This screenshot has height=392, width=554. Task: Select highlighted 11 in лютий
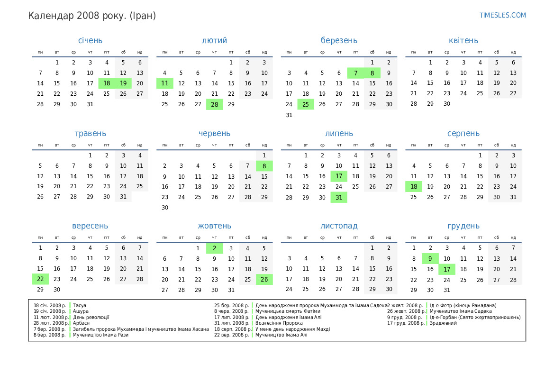tap(164, 83)
